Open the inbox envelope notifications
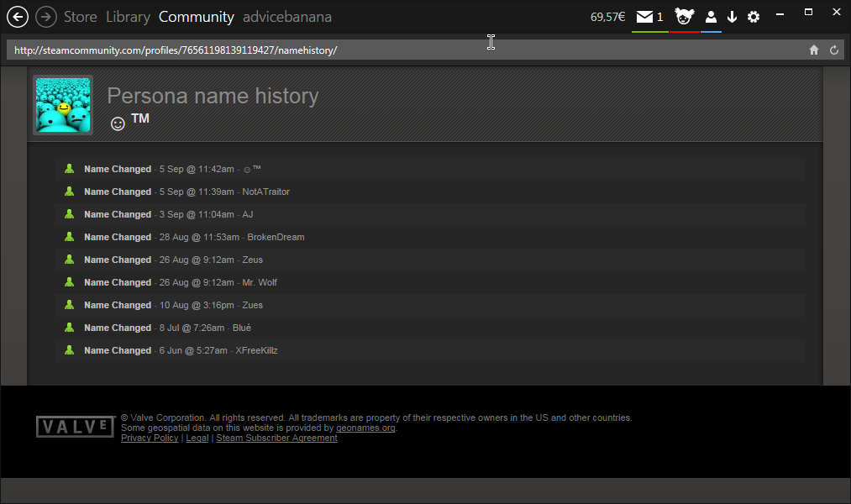 click(x=649, y=17)
